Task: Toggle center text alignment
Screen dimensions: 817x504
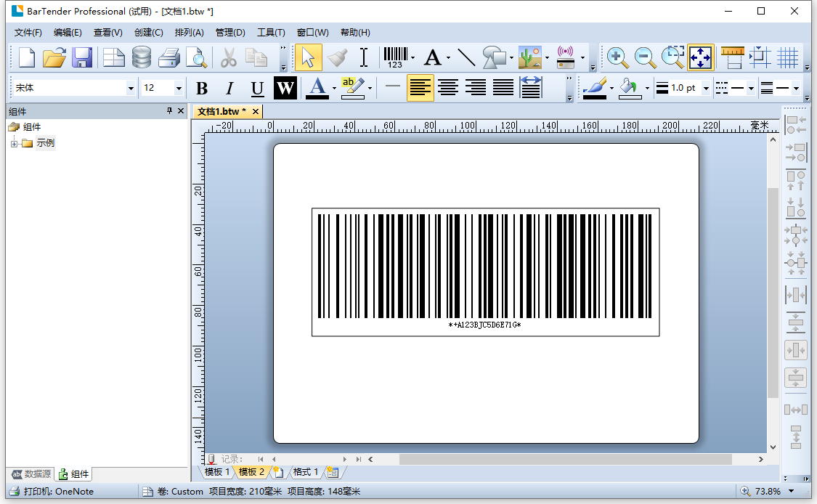Action: click(x=448, y=88)
